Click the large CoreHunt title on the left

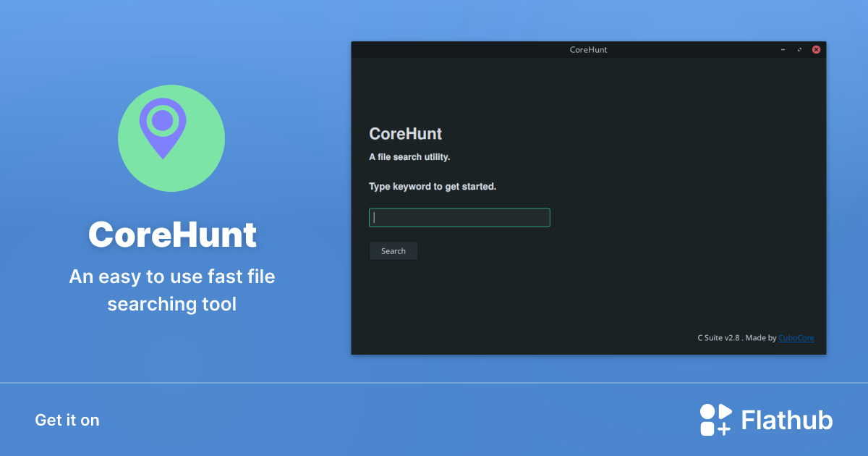point(171,235)
